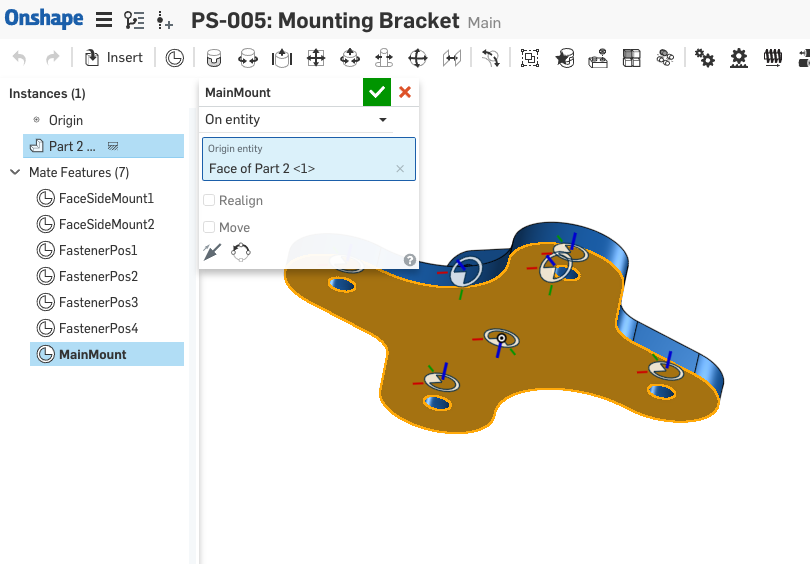The width and height of the screenshot is (810, 564).
Task: Select FaceSideMount2 mate feature
Action: click(x=106, y=224)
